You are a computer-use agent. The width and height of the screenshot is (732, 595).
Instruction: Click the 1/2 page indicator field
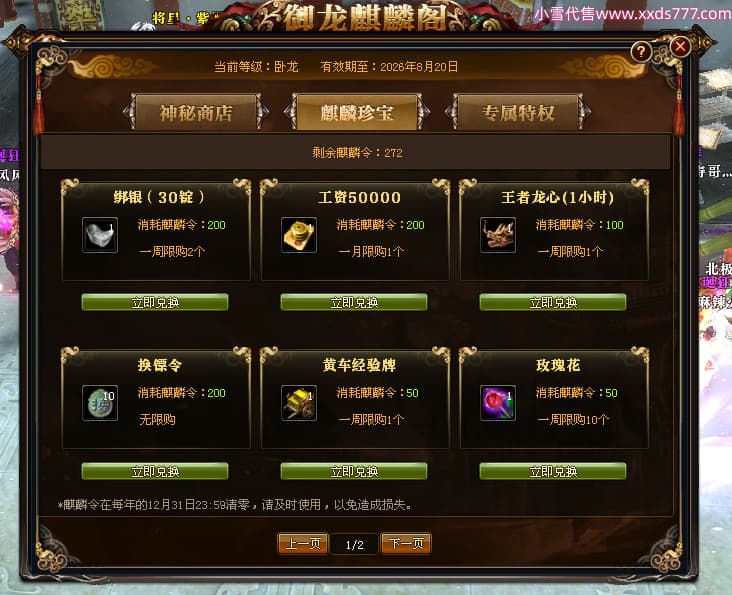click(354, 545)
